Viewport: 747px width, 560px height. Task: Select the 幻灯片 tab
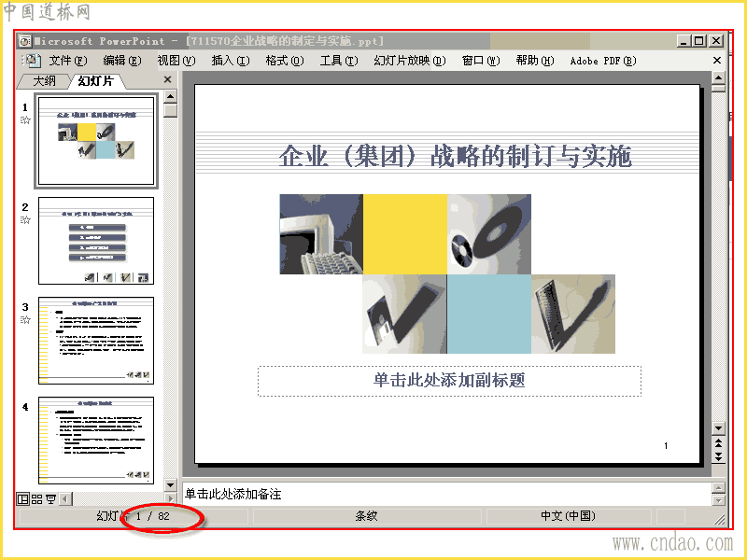96,81
